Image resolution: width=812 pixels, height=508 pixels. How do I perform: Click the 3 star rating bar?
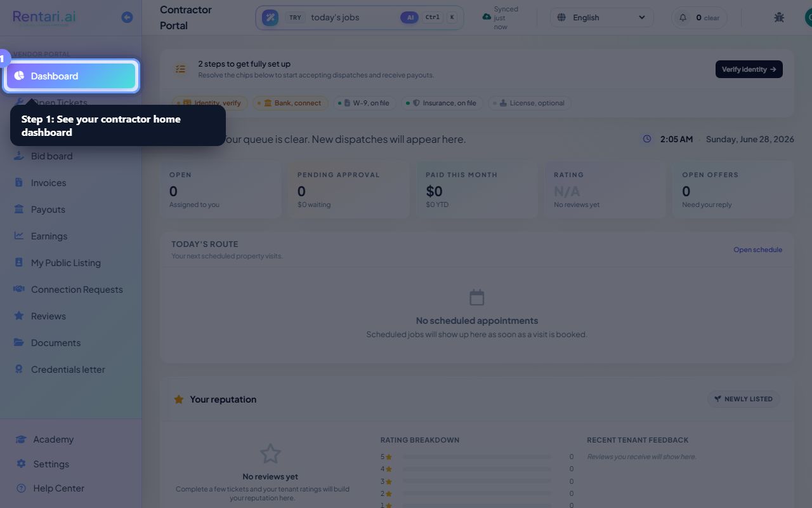[476, 481]
